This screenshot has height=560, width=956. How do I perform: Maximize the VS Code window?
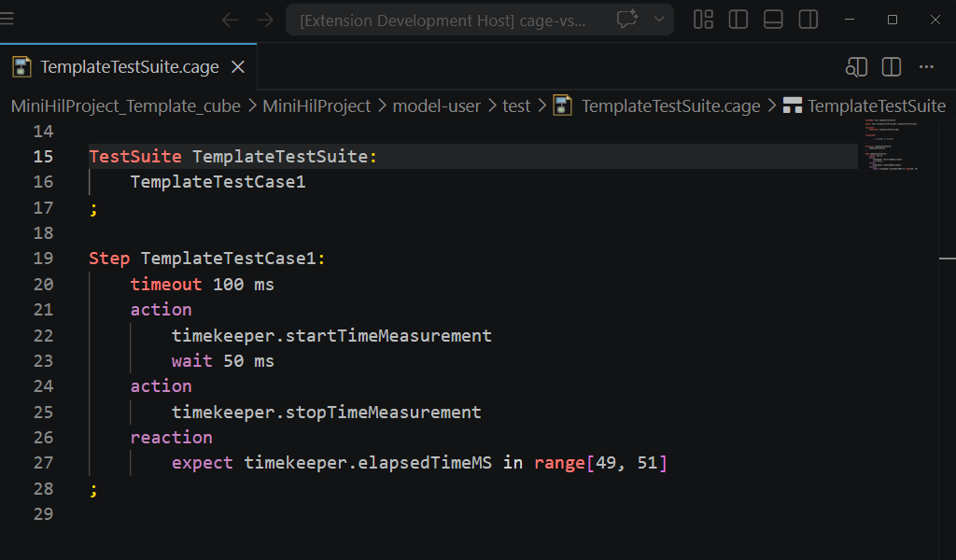coord(892,20)
